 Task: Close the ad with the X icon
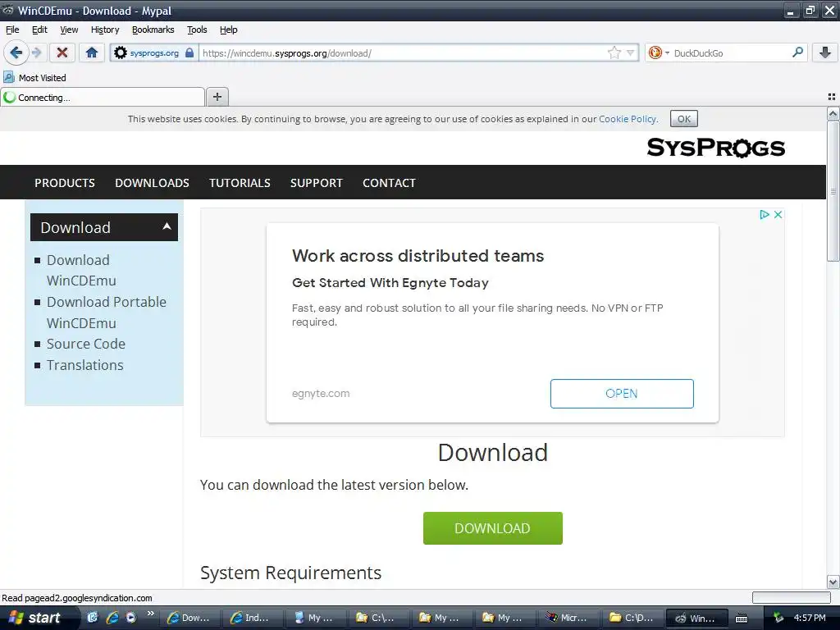778,214
